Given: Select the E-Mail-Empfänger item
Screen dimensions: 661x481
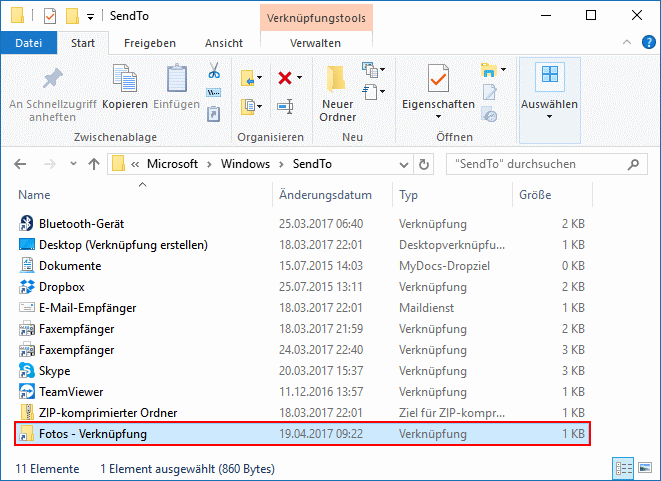Looking at the screenshot, I should point(303,308).
